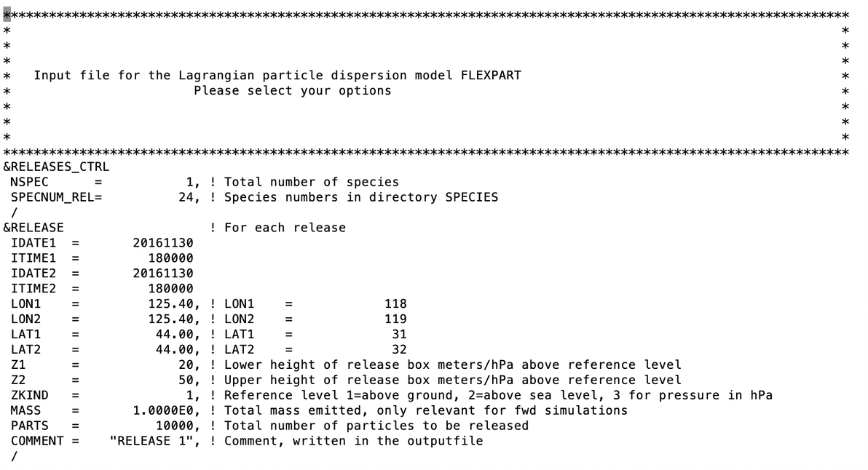Click the Z1 lower height value 20
The width and height of the screenshot is (868, 470).
(x=186, y=365)
